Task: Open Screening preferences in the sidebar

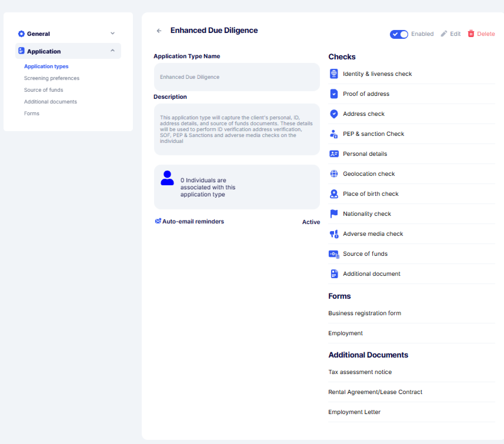Action: [x=52, y=78]
